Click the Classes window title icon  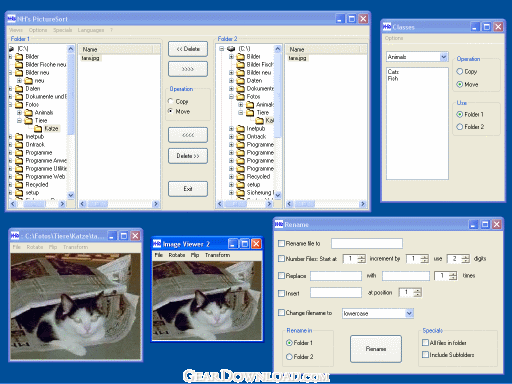click(x=387, y=27)
